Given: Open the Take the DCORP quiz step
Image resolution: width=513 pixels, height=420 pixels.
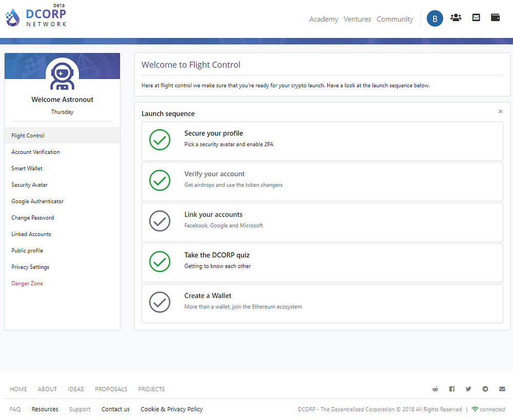Looking at the screenshot, I should (322, 263).
